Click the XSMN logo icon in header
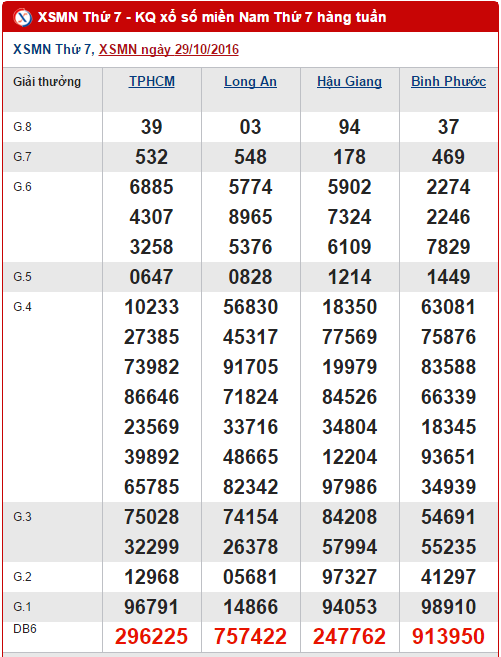Viewport: 501px width, 657px height. (23, 18)
